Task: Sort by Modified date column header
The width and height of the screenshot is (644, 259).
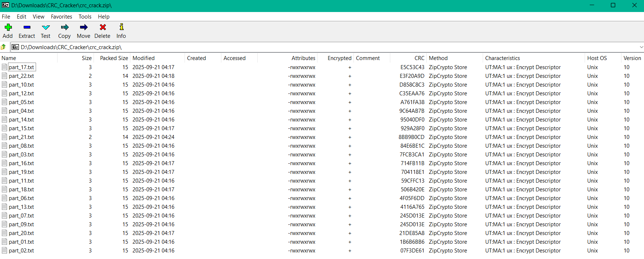Action: pos(143,58)
